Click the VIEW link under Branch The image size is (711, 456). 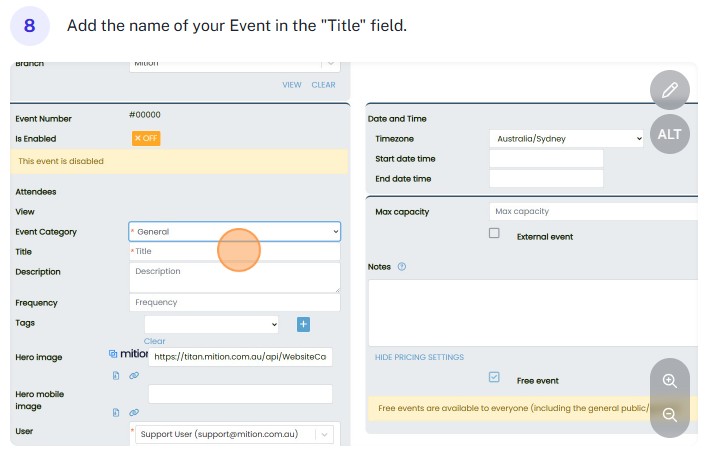pyautogui.click(x=291, y=85)
